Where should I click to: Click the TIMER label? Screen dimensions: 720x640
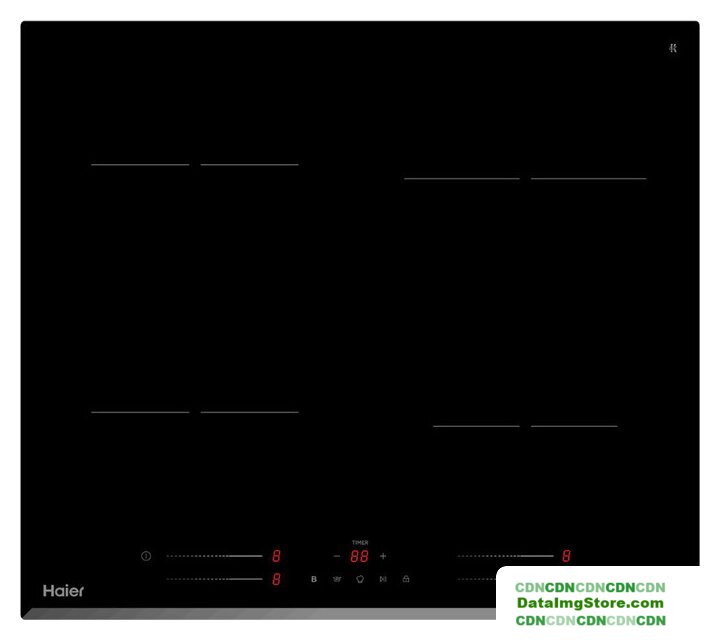(x=359, y=543)
